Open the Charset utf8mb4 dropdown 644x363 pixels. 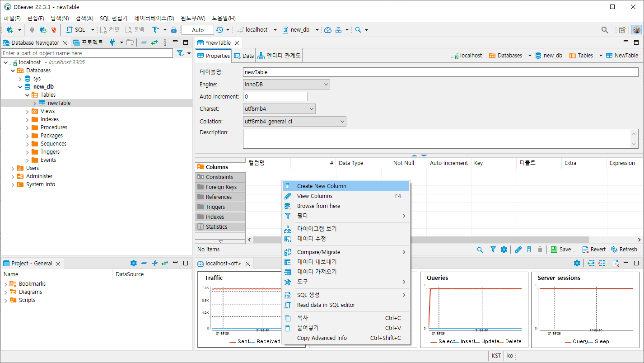(x=279, y=109)
